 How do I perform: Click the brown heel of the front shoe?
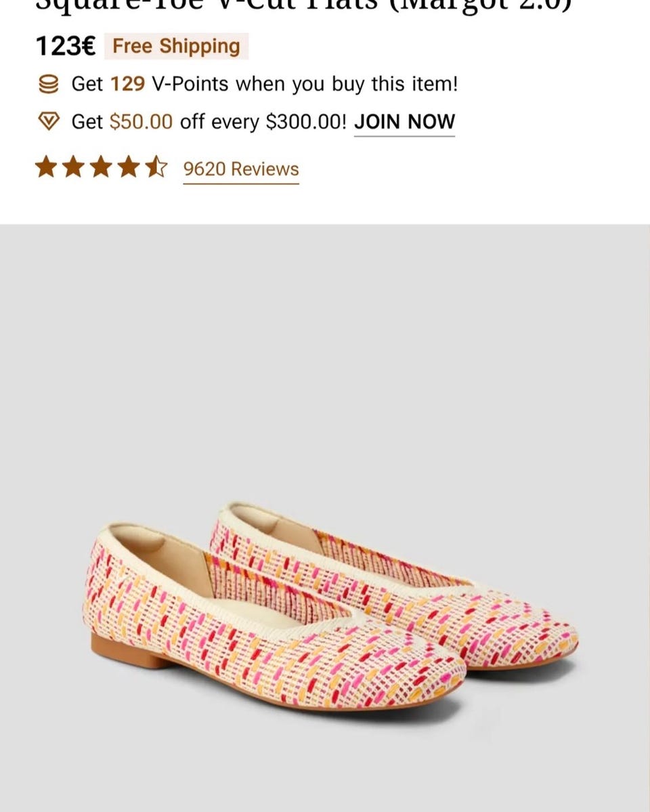129,651
